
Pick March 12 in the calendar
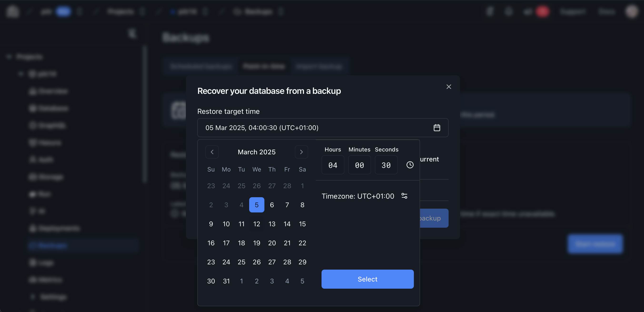[x=257, y=224]
